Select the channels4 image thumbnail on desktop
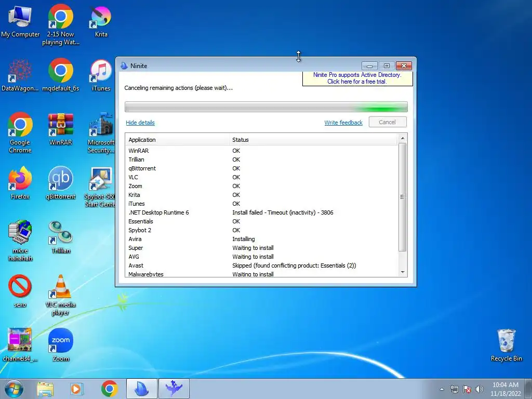This screenshot has height=399, width=532. pyautogui.click(x=20, y=345)
